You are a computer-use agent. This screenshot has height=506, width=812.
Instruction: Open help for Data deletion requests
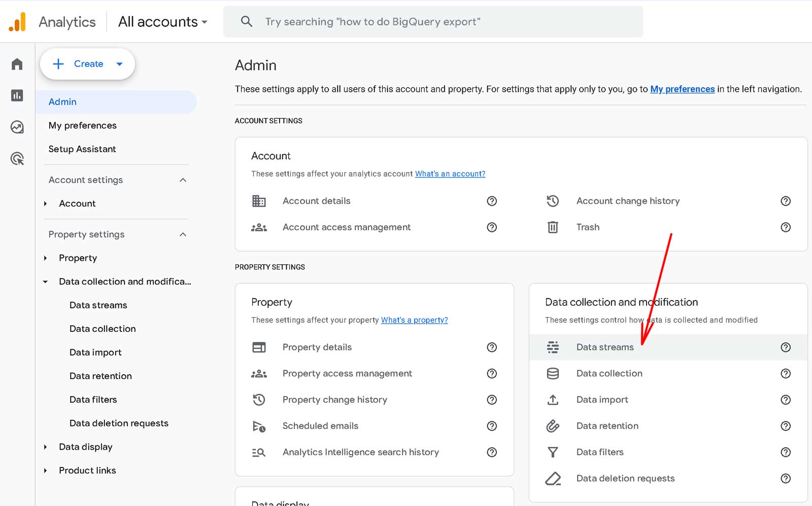click(786, 479)
